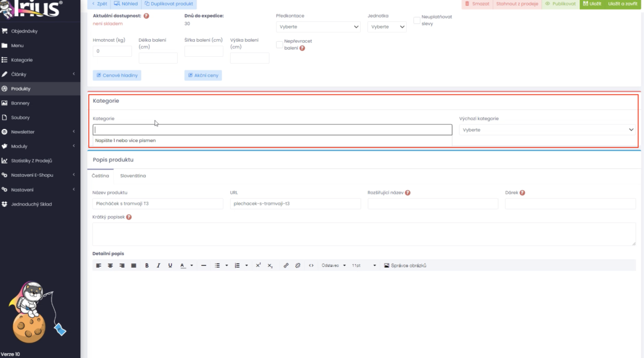
Task: Insert a bullet list
Action: (217, 265)
